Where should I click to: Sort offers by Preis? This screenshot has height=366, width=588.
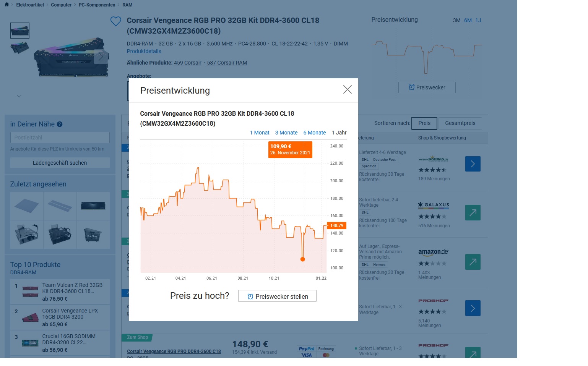pos(424,123)
